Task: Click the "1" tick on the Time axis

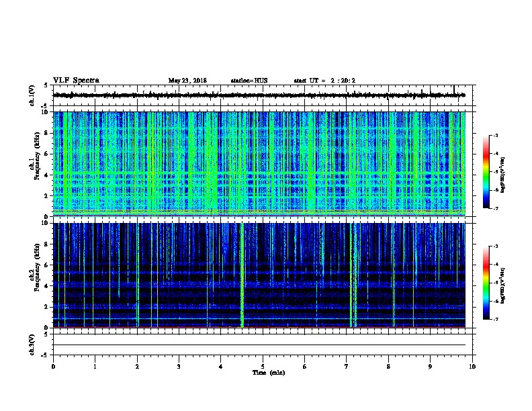Action: (x=95, y=367)
